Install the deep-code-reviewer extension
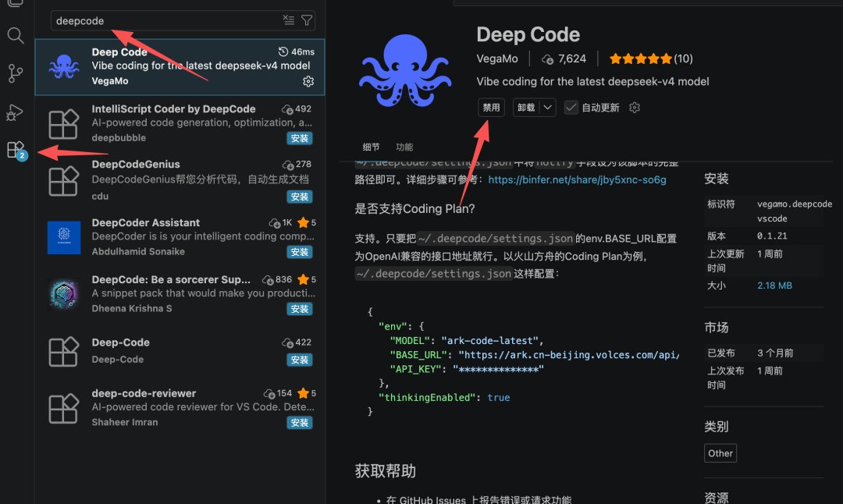The width and height of the screenshot is (843, 504). tap(300, 423)
